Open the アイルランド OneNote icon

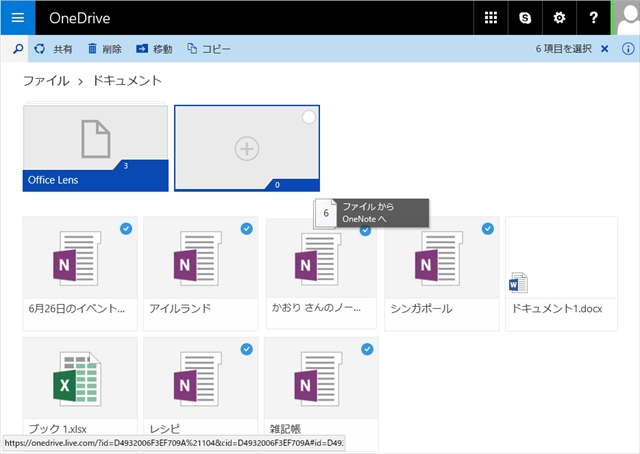pos(198,258)
